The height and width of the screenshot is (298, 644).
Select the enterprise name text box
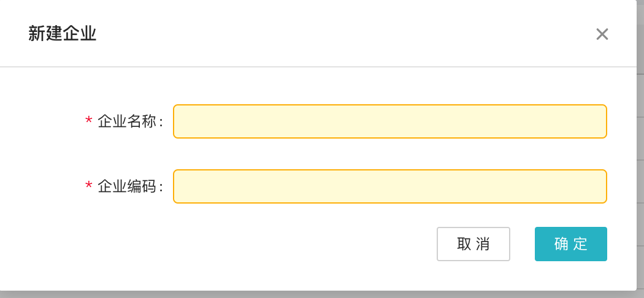pyautogui.click(x=389, y=121)
